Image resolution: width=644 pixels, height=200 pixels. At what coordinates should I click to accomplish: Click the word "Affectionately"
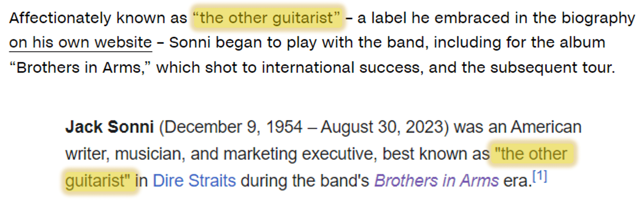click(60, 18)
